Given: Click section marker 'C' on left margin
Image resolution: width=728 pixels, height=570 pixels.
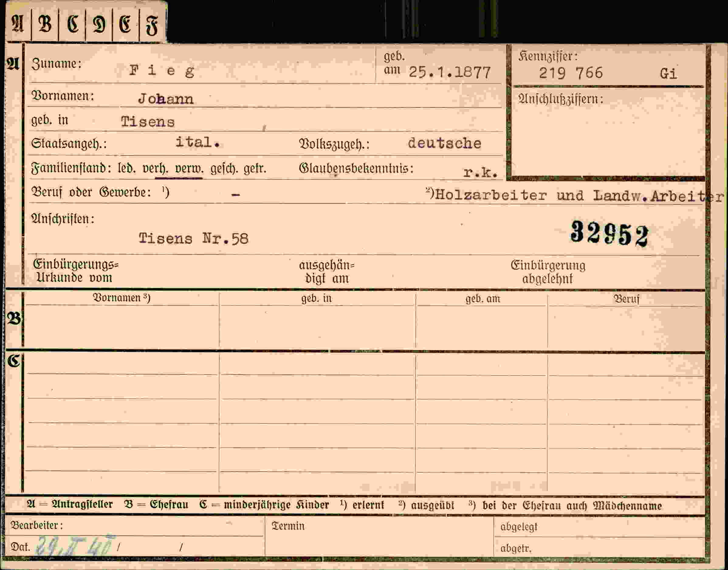Looking at the screenshot, I should click(x=14, y=361).
